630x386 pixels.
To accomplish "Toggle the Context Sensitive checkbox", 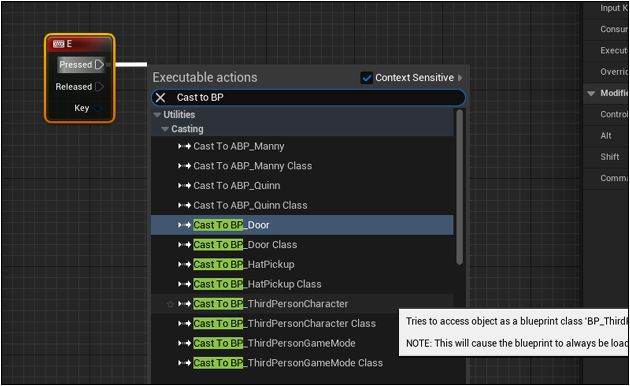I will (x=366, y=78).
